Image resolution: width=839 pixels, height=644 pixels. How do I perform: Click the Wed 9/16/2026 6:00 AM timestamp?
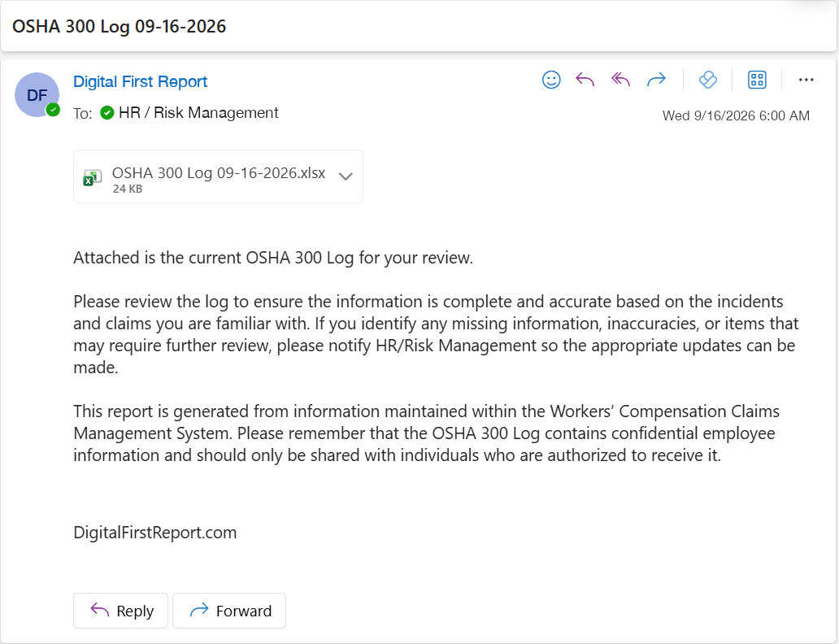[736, 115]
